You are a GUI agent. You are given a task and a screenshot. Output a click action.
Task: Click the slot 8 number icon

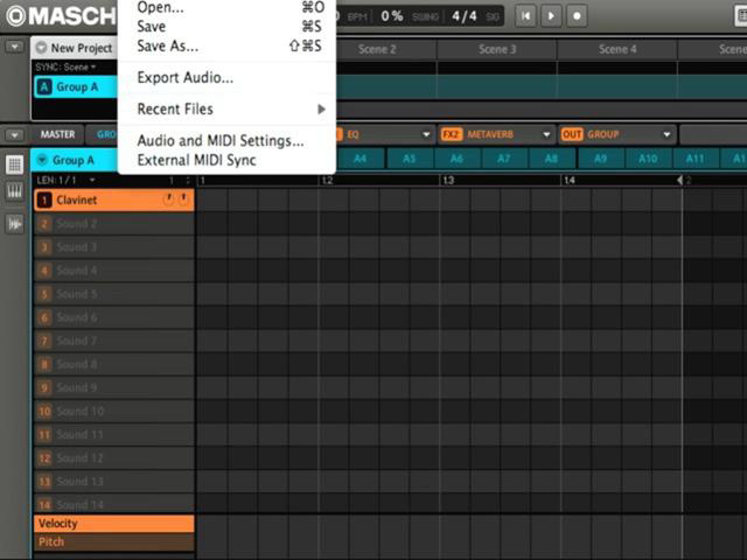pyautogui.click(x=44, y=365)
